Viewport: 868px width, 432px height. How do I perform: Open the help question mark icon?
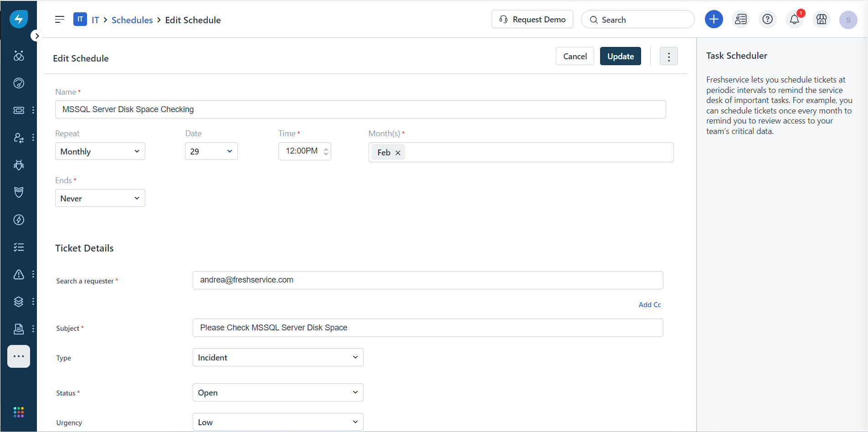click(767, 20)
